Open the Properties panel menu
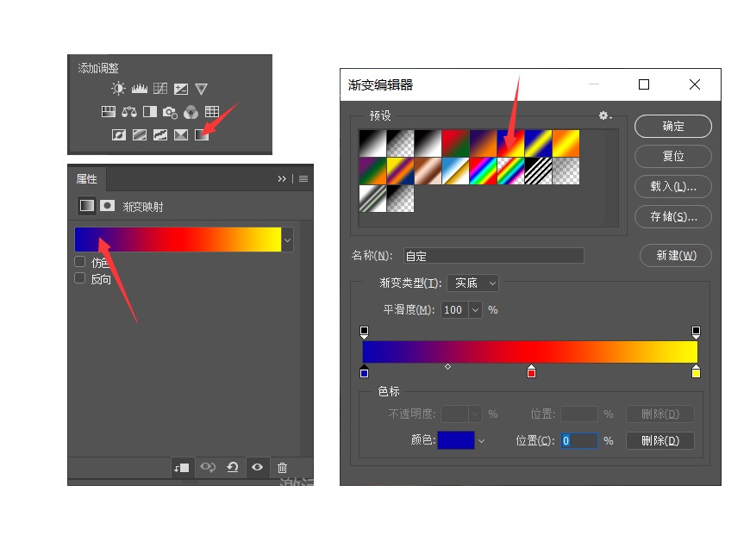The image size is (750, 560). (303, 179)
